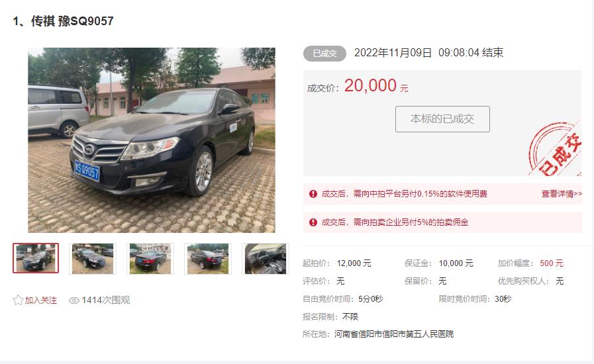
Task: Click the star icon beside 加入关注
Action: coord(18,300)
